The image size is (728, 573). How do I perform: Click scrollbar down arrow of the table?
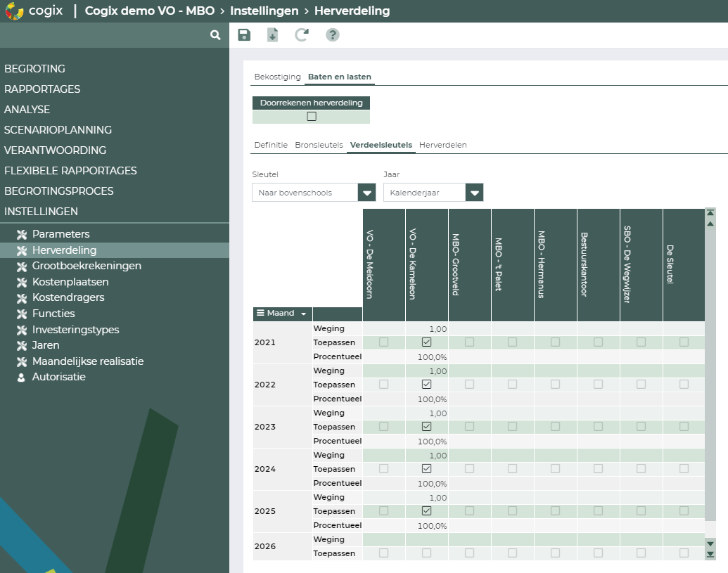pyautogui.click(x=710, y=543)
